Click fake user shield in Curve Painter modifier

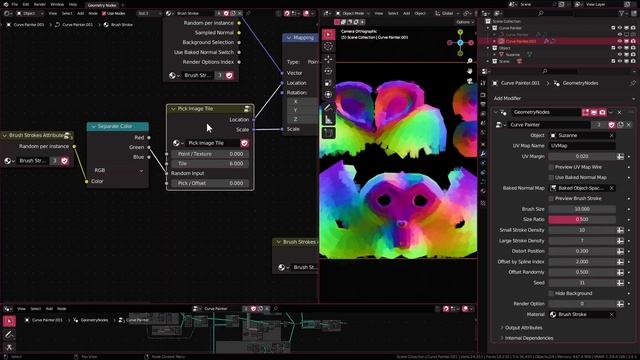click(x=611, y=125)
